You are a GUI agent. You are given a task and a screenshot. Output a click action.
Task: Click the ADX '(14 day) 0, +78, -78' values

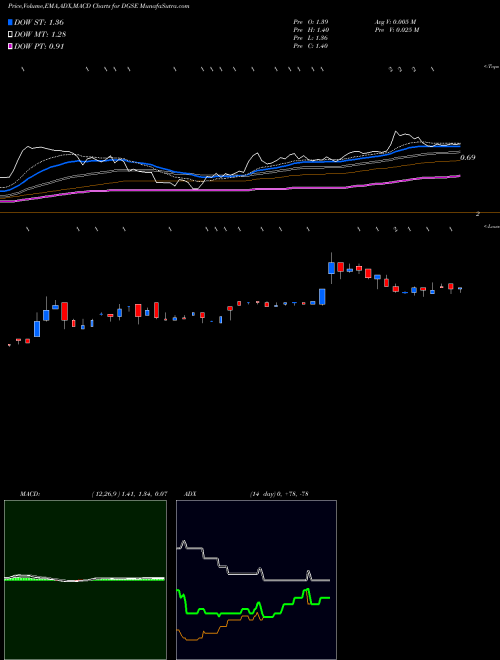tap(279, 494)
